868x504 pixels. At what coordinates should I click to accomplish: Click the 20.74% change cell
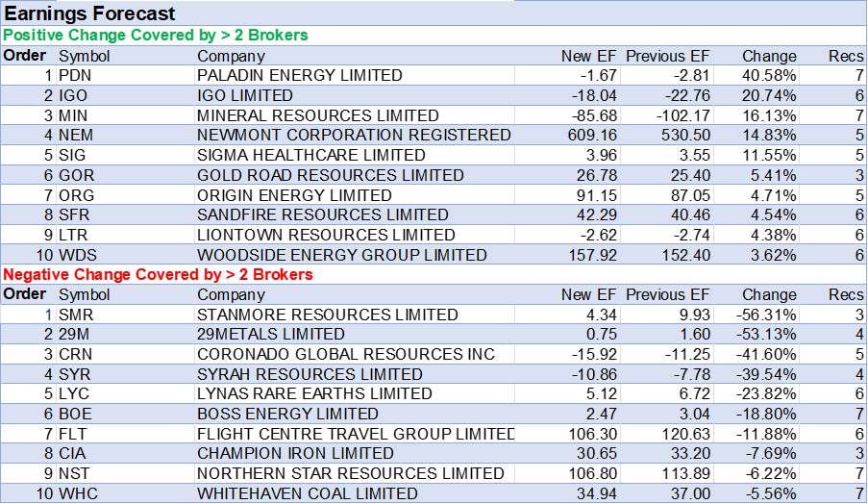[x=769, y=96]
